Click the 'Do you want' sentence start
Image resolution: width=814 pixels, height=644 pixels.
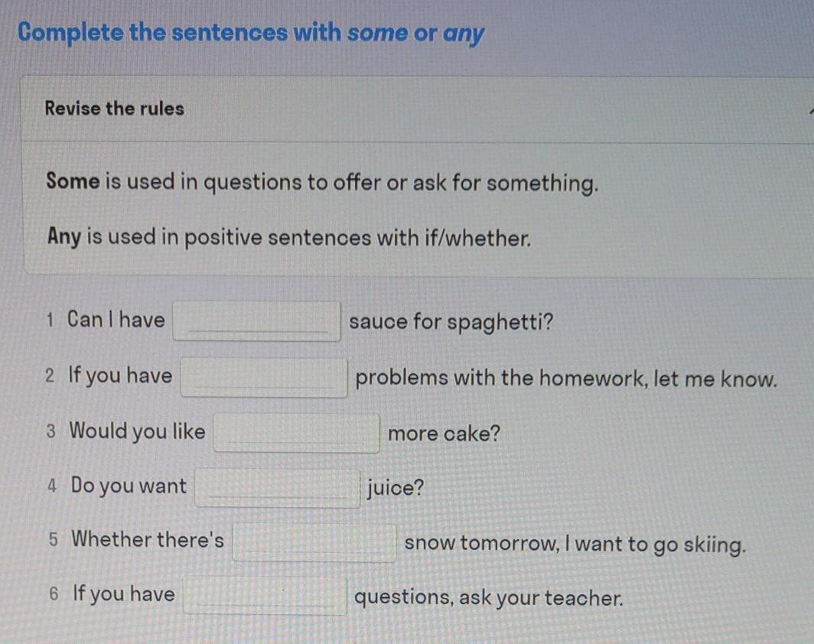point(129,486)
